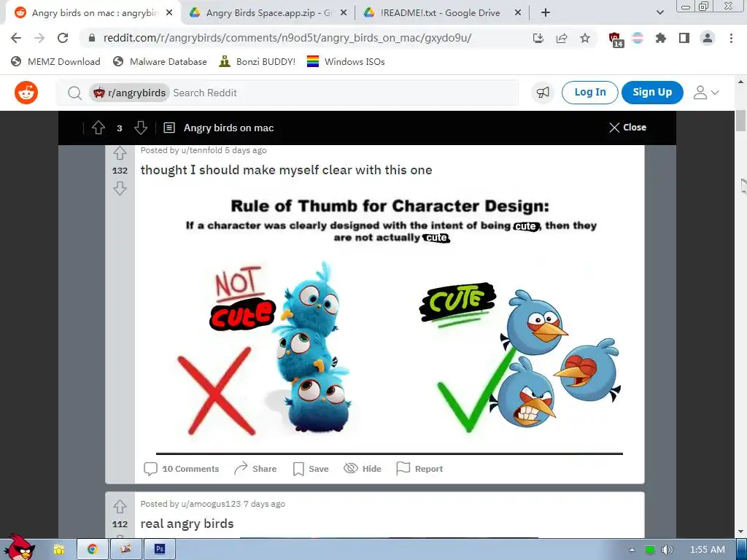Click the browser forward arrow
The width and height of the screenshot is (747, 560).
tap(39, 38)
